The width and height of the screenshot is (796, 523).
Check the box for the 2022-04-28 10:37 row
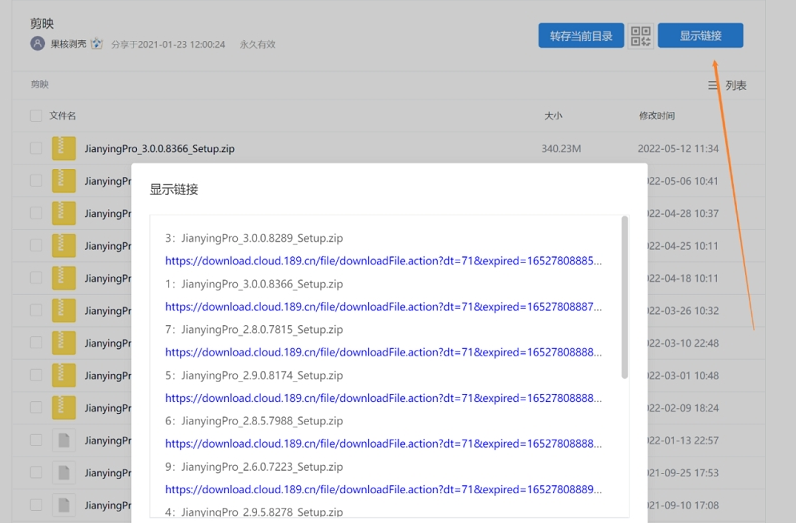click(x=36, y=213)
